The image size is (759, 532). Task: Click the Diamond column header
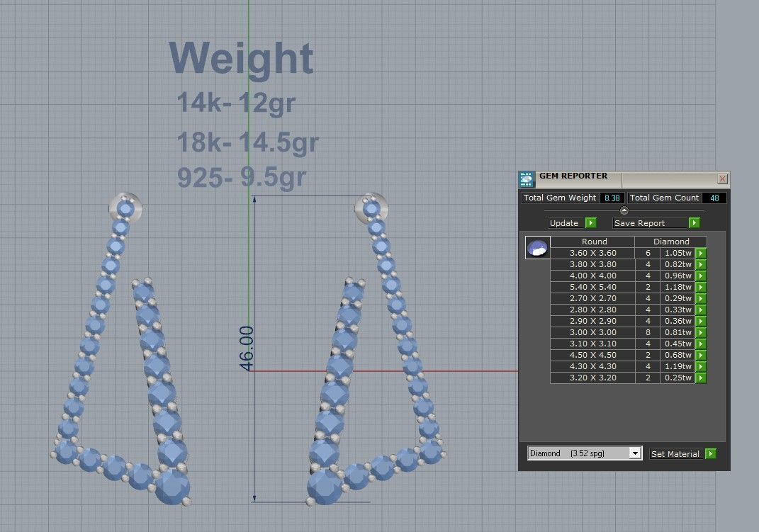pos(671,242)
